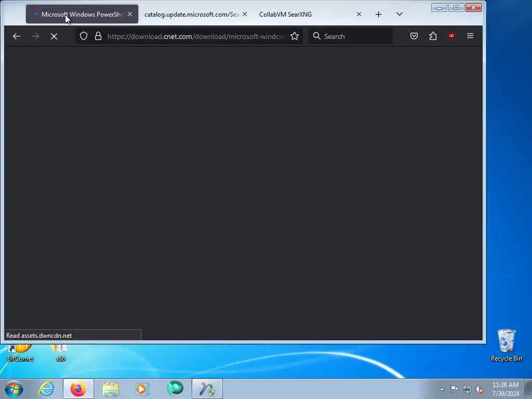Select the BitComet desktop shortcut
532x399 pixels.
tap(20, 353)
